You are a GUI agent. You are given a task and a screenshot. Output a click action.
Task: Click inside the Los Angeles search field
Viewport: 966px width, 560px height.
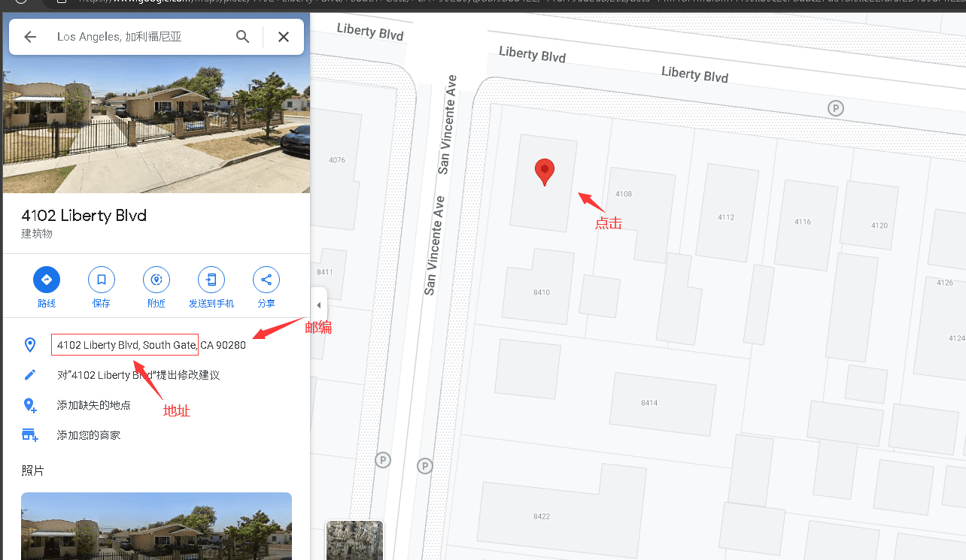tap(139, 37)
